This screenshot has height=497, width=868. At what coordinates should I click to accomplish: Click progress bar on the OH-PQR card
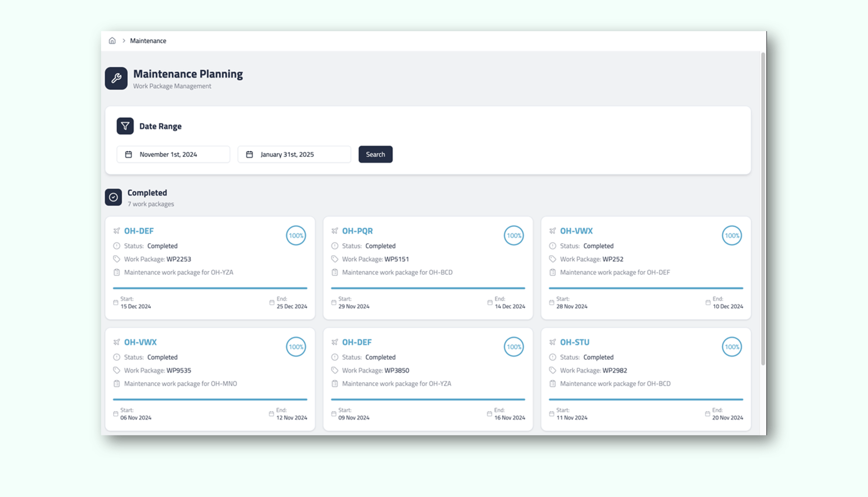coord(428,288)
